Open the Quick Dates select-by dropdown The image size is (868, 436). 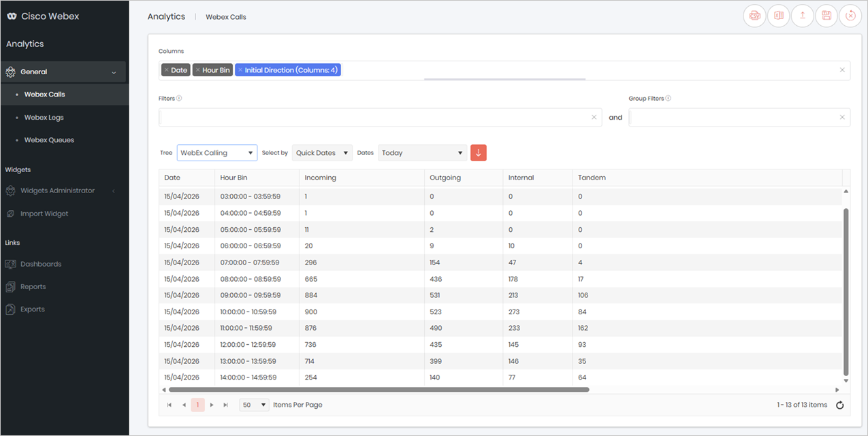tap(323, 153)
